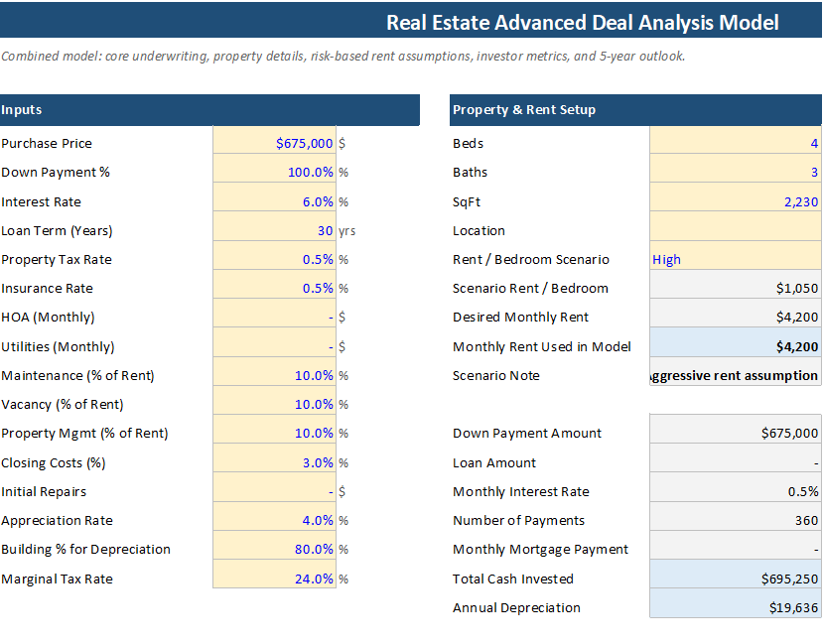Select the Beds input cell

point(736,143)
